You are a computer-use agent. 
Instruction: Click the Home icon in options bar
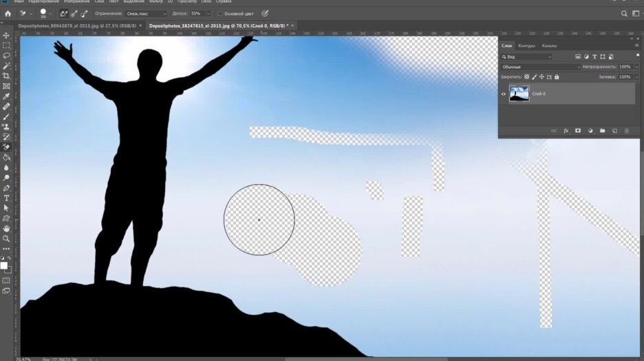[x=8, y=13]
